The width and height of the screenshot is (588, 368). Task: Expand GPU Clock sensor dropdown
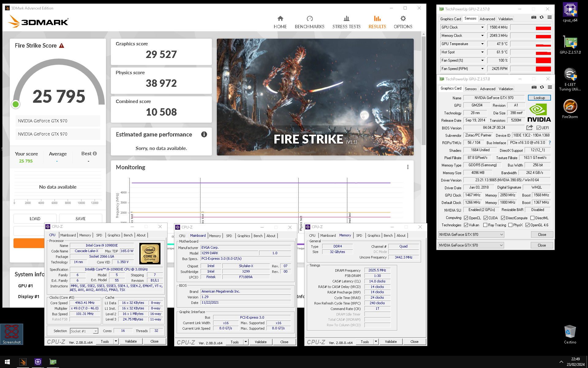pyautogui.click(x=482, y=27)
